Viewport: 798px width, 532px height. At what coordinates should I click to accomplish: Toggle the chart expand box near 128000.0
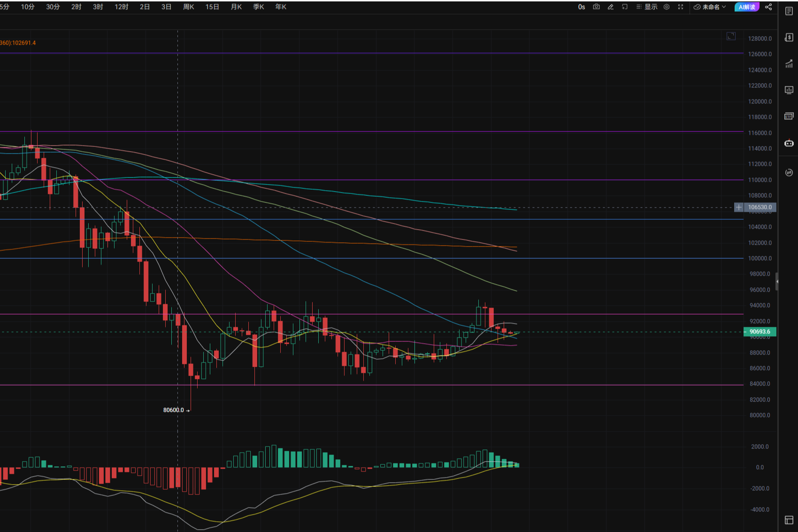(731, 36)
